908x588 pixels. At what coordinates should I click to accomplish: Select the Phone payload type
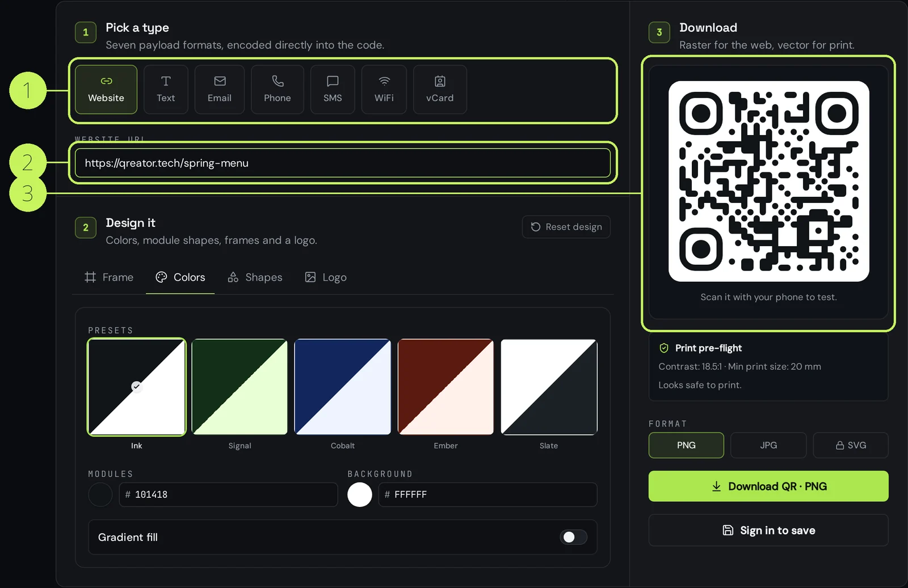tap(278, 90)
